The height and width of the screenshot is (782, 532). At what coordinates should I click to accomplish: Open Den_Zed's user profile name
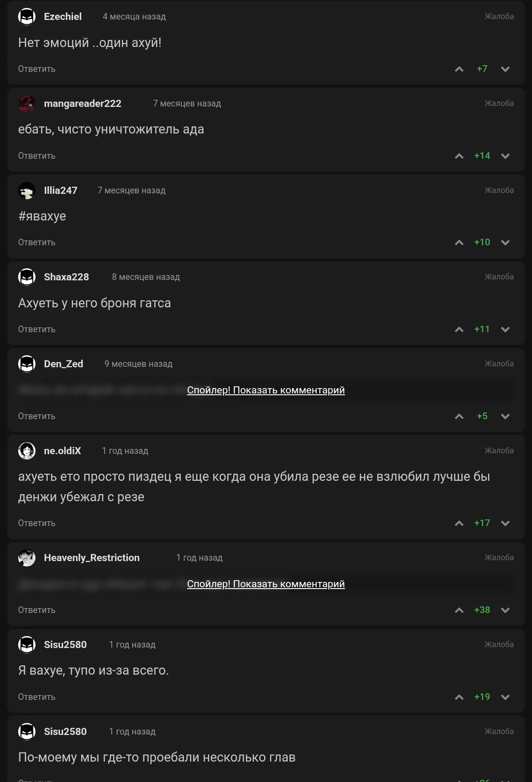pyautogui.click(x=63, y=364)
